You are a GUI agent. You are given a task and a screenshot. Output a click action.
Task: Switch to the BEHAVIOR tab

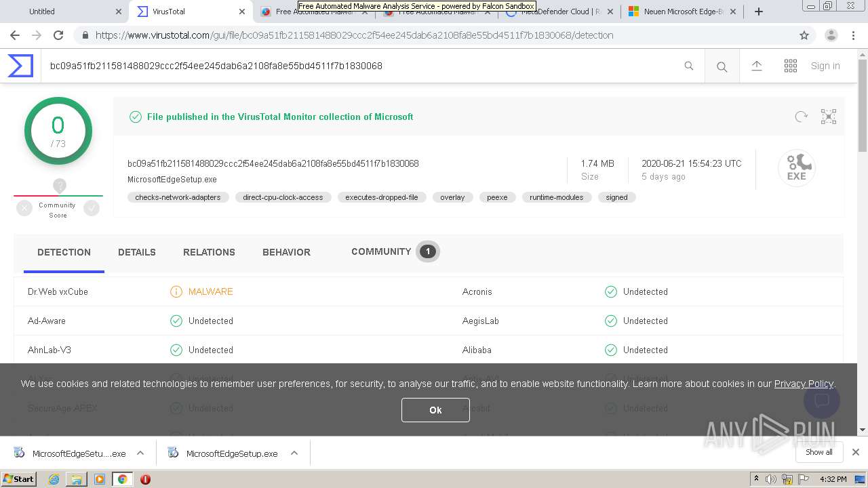click(286, 252)
